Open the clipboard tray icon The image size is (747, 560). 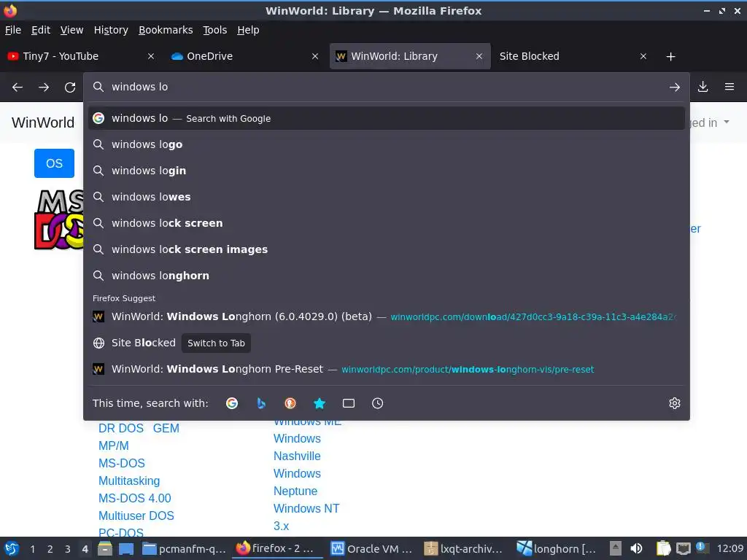pyautogui.click(x=663, y=548)
